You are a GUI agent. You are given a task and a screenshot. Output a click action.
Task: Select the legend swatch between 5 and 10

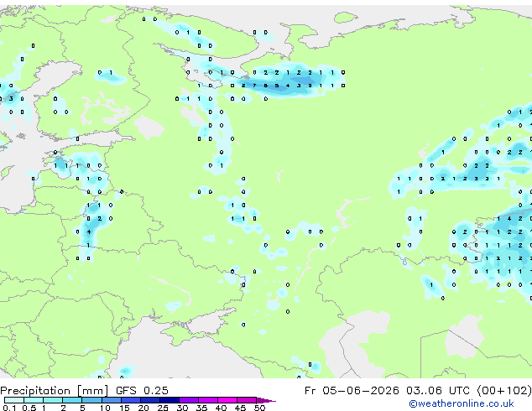coord(92,400)
